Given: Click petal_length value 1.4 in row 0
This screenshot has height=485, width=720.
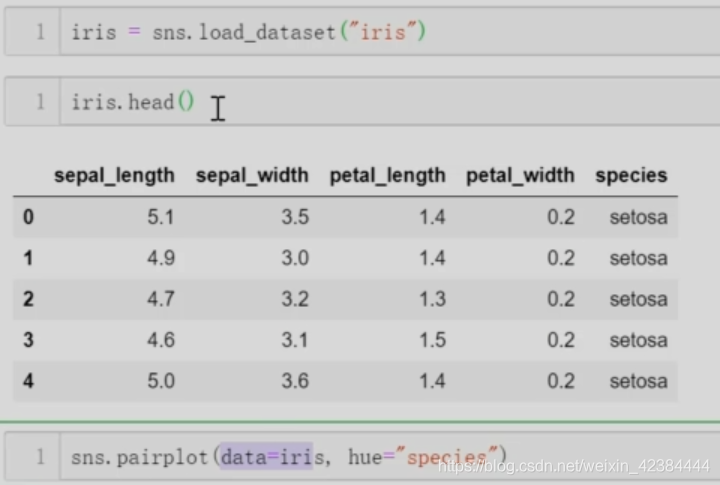Looking at the screenshot, I should pos(432,217).
